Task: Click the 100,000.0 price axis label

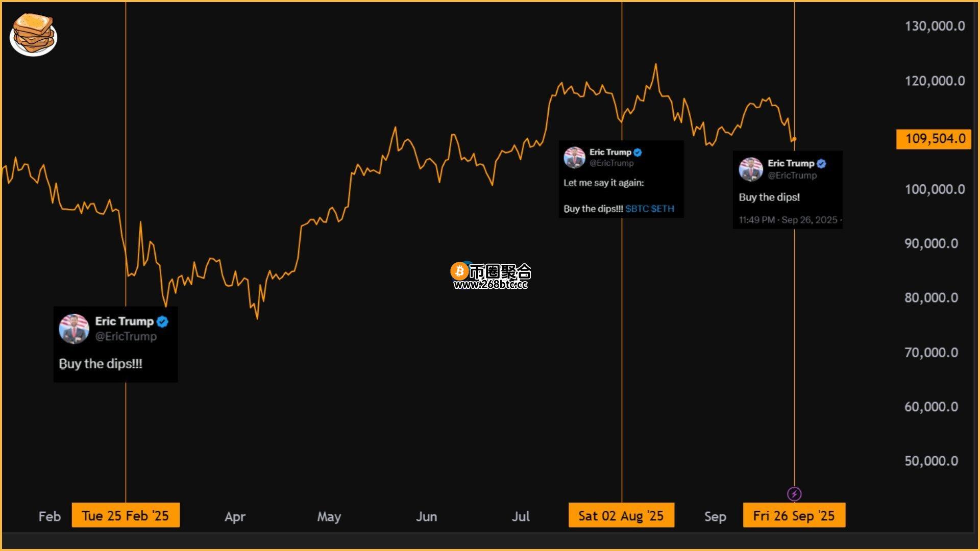Action: [935, 189]
